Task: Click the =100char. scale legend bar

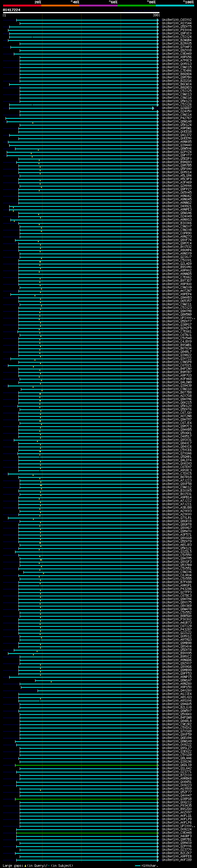Action: pyautogui.click(x=137, y=866)
